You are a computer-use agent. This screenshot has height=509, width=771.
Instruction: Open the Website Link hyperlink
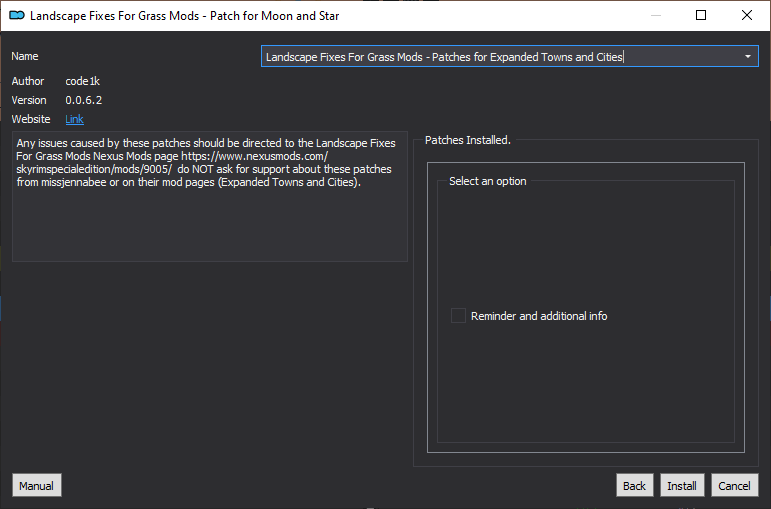[74, 119]
